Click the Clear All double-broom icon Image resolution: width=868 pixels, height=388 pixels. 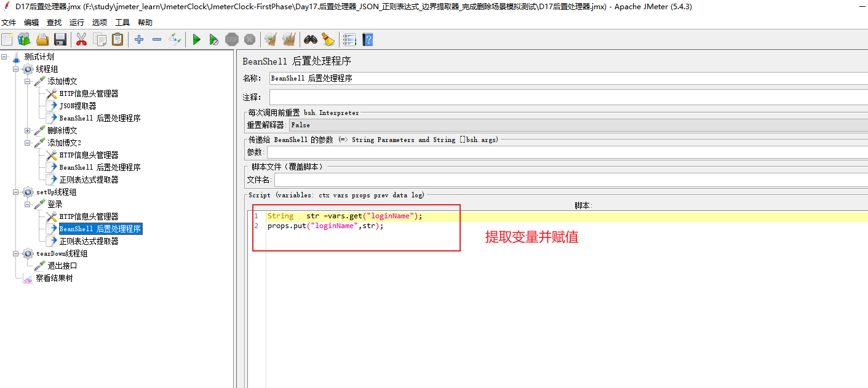(289, 40)
